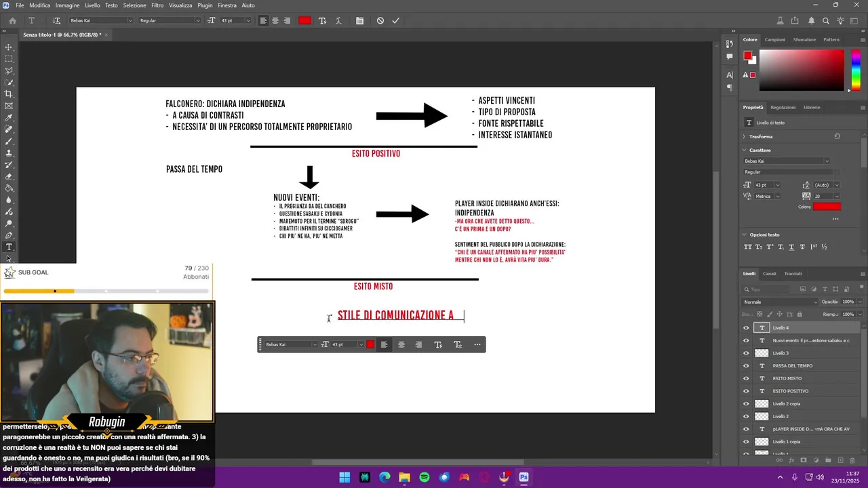Right-align text in top options bar
Viewport: 868px width, 488px height.
287,20
